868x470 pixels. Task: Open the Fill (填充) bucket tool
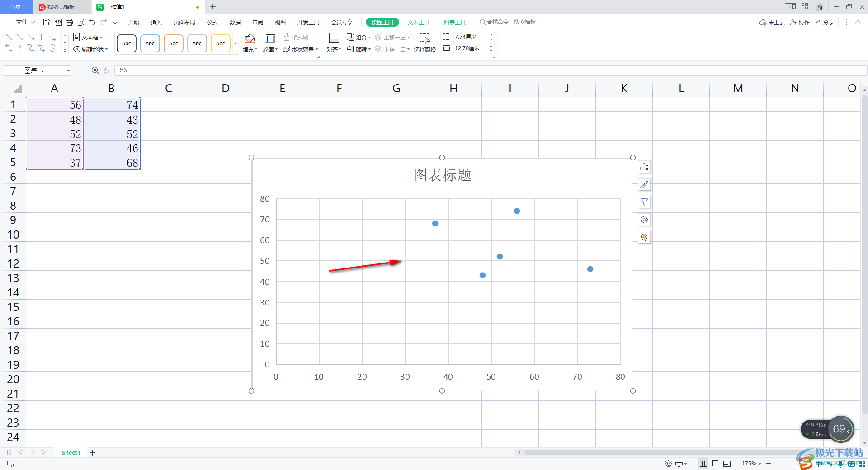pyautogui.click(x=250, y=43)
